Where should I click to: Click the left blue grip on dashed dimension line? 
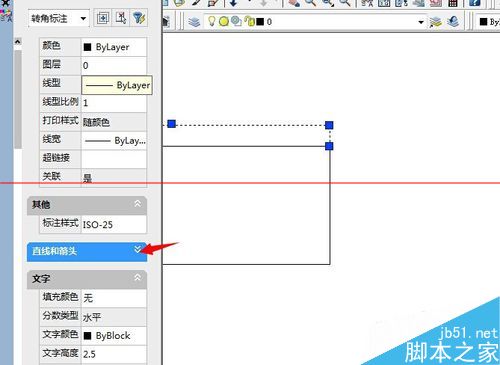[171, 124]
